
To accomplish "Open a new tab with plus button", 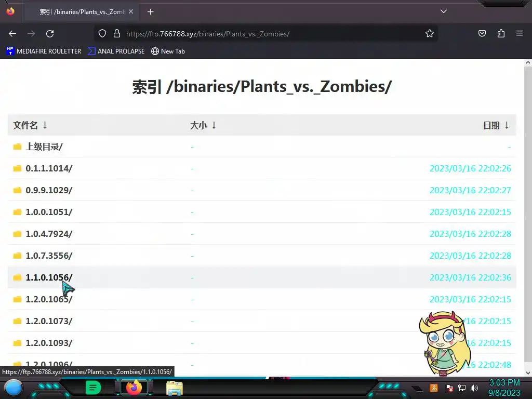I will pyautogui.click(x=150, y=12).
